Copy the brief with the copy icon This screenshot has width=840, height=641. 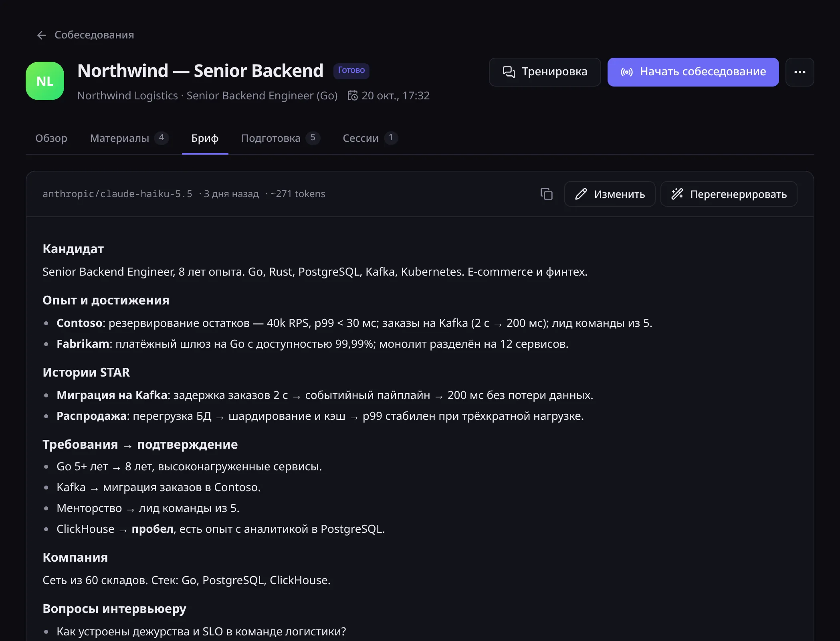click(x=546, y=194)
